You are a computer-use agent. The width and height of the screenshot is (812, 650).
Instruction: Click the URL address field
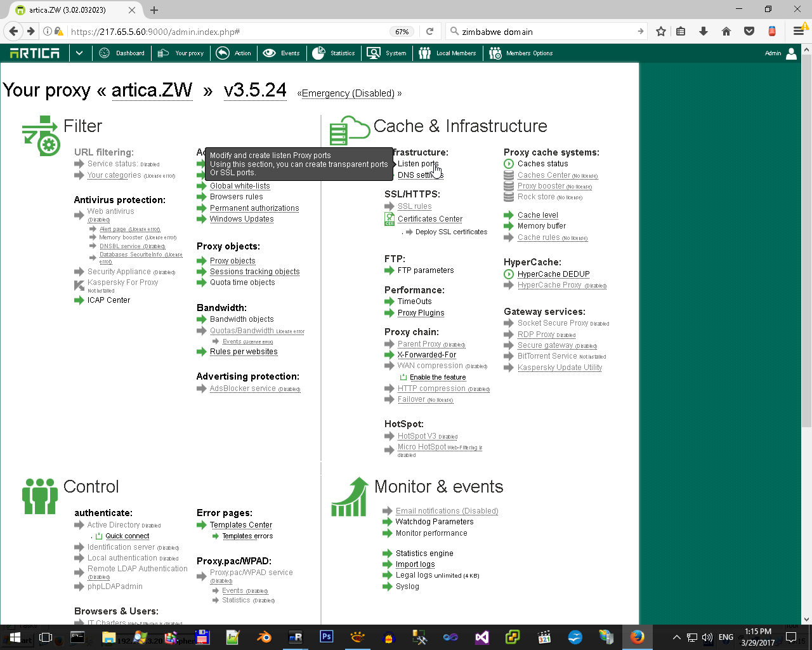tap(228, 32)
